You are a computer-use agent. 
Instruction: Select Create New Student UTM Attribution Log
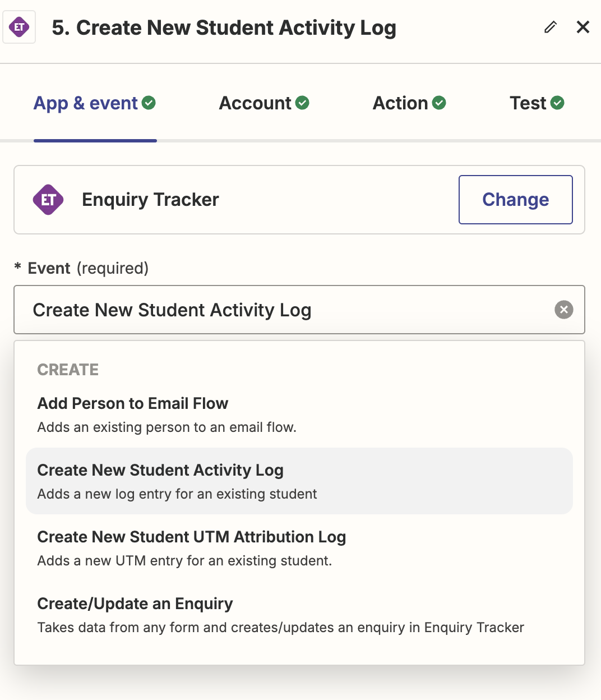191,537
